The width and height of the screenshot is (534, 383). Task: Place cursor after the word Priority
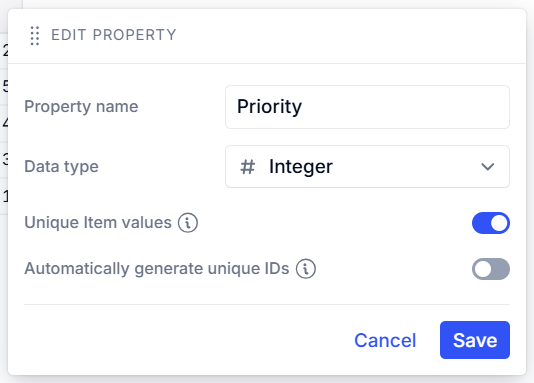click(x=303, y=107)
